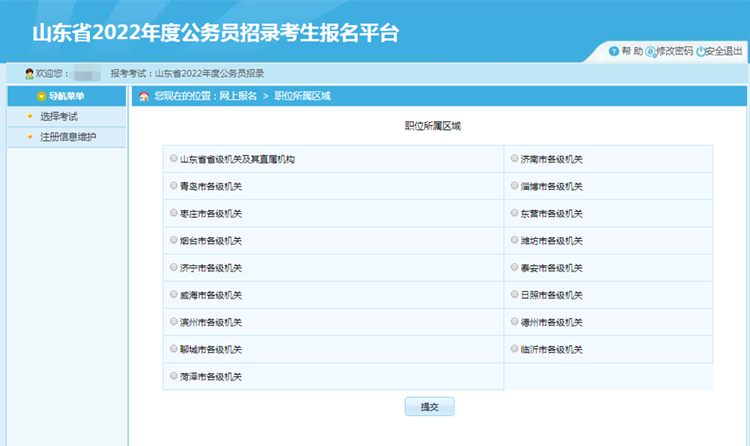This screenshot has height=446, width=750.
Task: Open 选择考试 in the sidebar menu
Action: (58, 117)
